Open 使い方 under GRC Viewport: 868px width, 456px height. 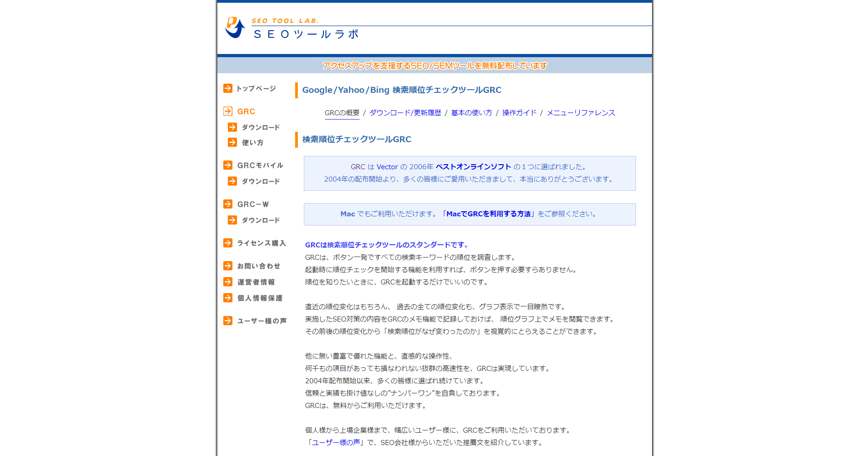[x=253, y=143]
